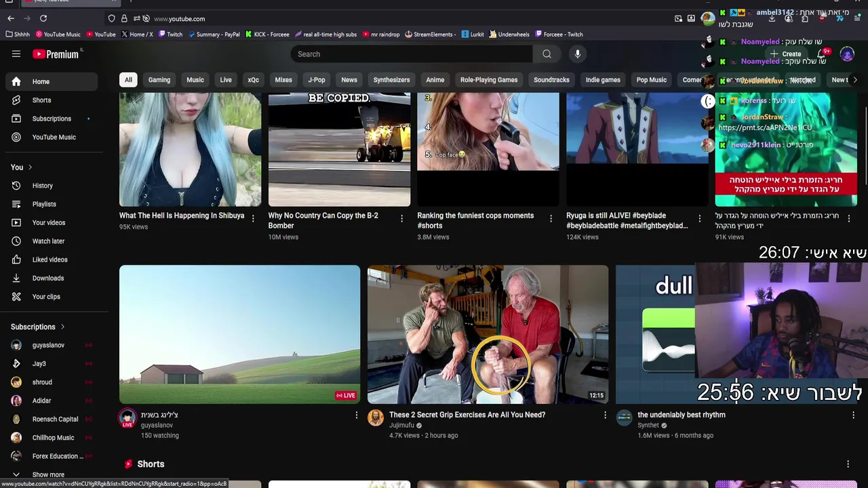Open YouTube Music in the sidebar
The width and height of the screenshot is (868, 488).
(x=52, y=137)
